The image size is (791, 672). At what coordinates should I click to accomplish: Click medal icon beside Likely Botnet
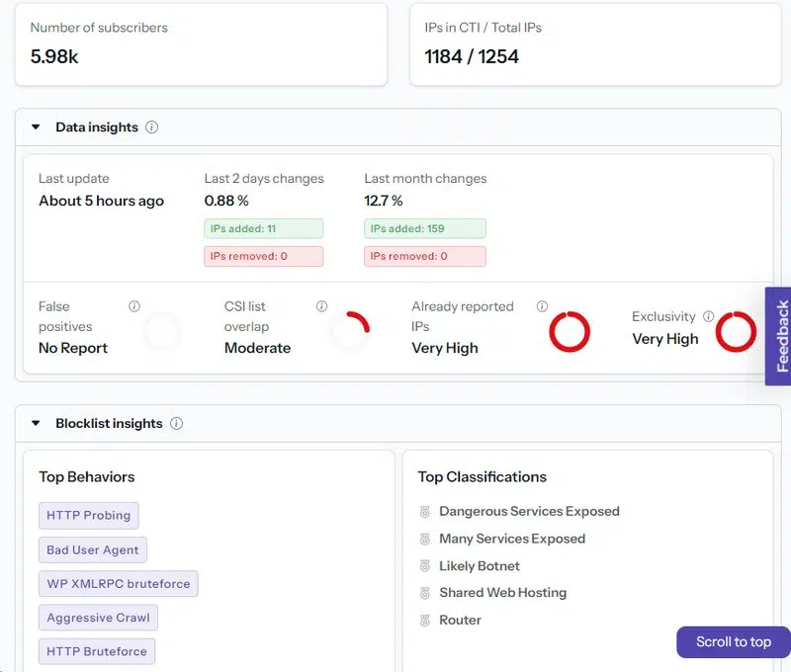click(x=425, y=566)
